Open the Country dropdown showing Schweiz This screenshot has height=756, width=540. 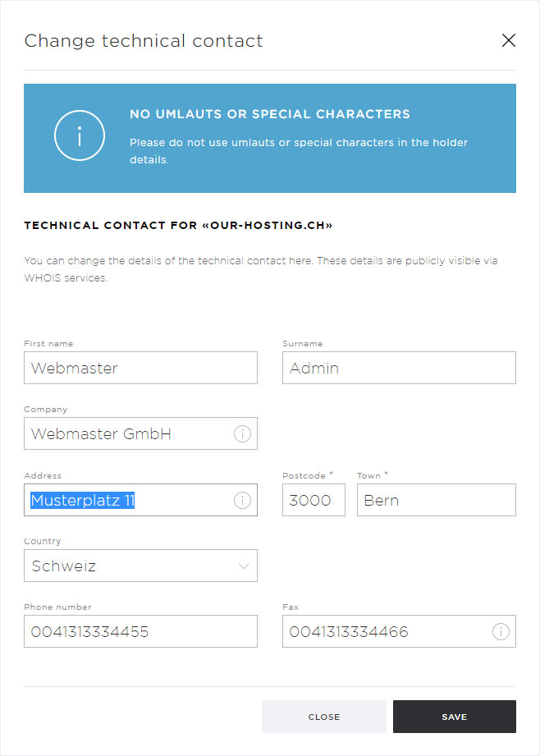pos(141,566)
